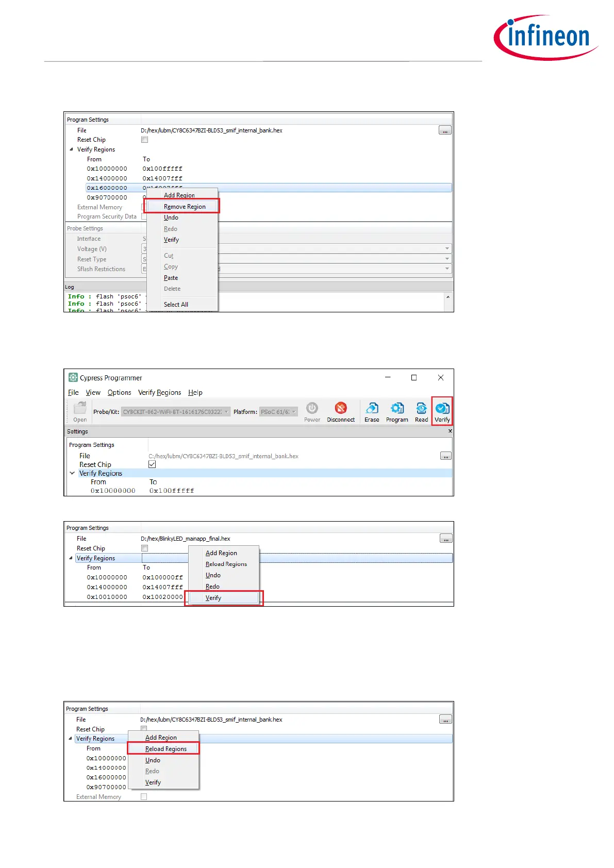The width and height of the screenshot is (614, 868).
Task: Click the Log scrollbar up arrow
Action: tap(448, 297)
